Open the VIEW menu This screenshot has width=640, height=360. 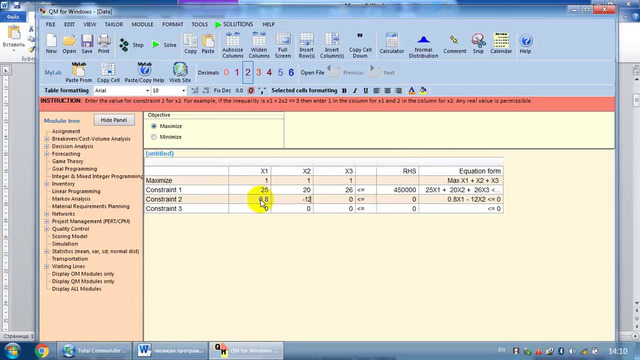pyautogui.click(x=90, y=24)
